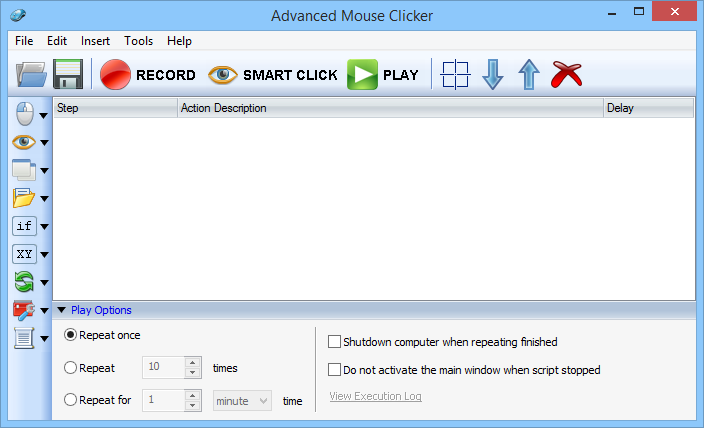The image size is (704, 428).
Task: Select the 'Repeat for' radio button
Action: tap(70, 400)
